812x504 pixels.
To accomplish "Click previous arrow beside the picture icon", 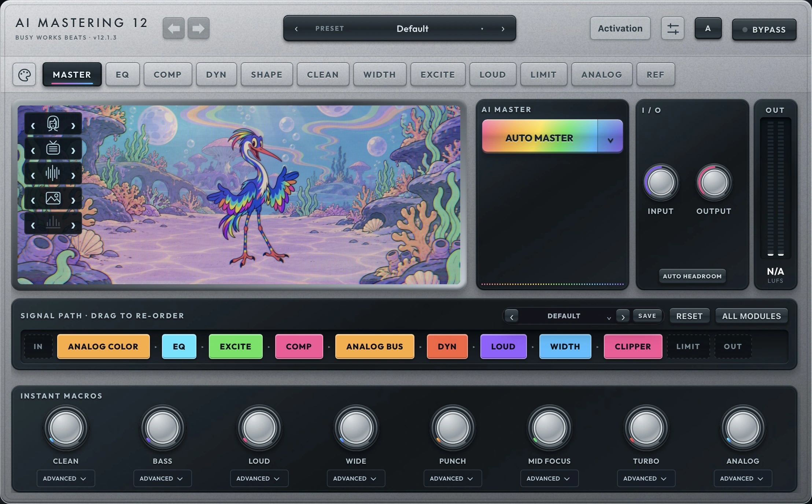I will (x=33, y=200).
